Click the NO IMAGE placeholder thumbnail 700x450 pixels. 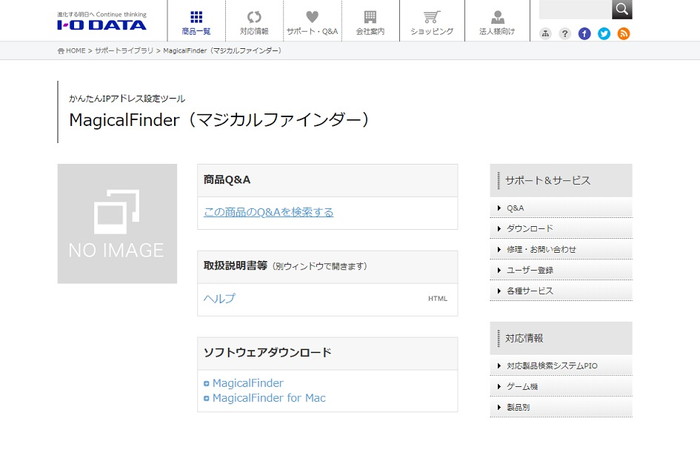click(117, 224)
